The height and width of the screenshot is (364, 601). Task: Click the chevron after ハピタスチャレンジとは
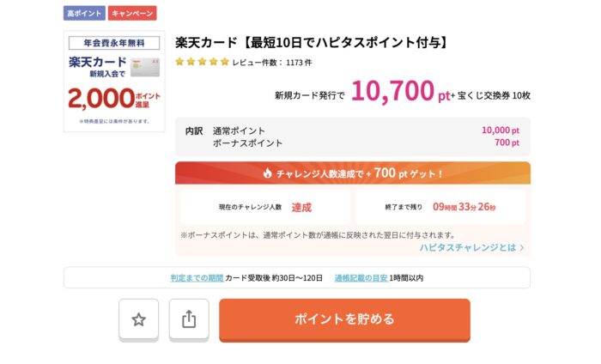coord(522,247)
